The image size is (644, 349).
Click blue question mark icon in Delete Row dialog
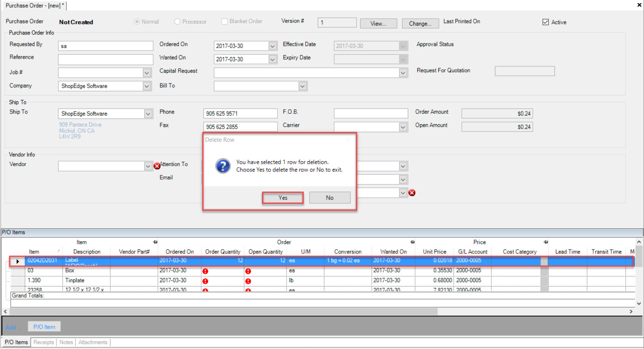(223, 166)
